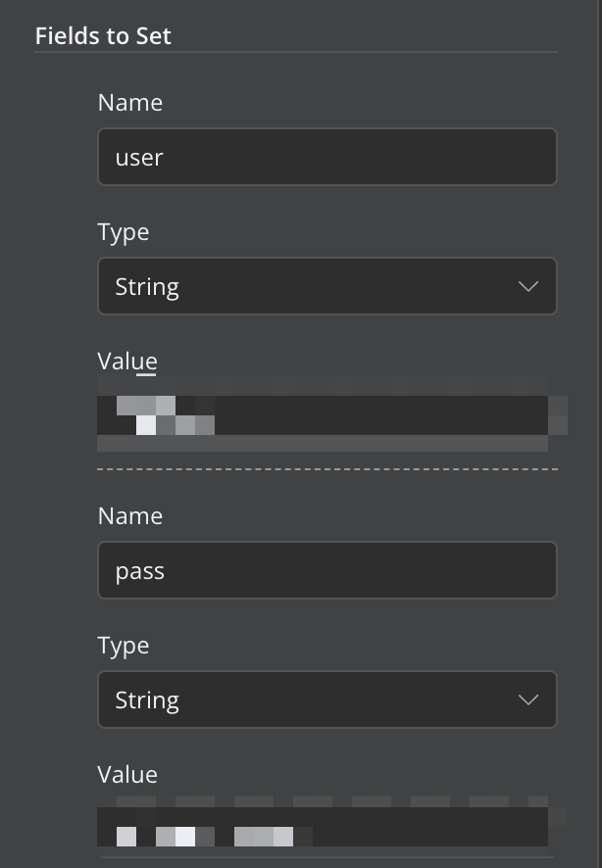Click the Name label above user field
Viewport: 602px width, 868px height.
tap(129, 103)
